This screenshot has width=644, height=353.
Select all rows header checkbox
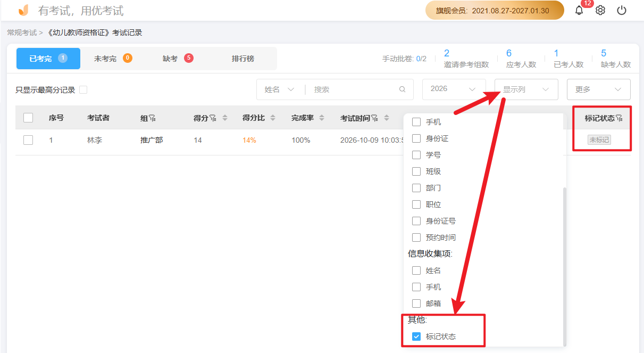[x=28, y=118]
